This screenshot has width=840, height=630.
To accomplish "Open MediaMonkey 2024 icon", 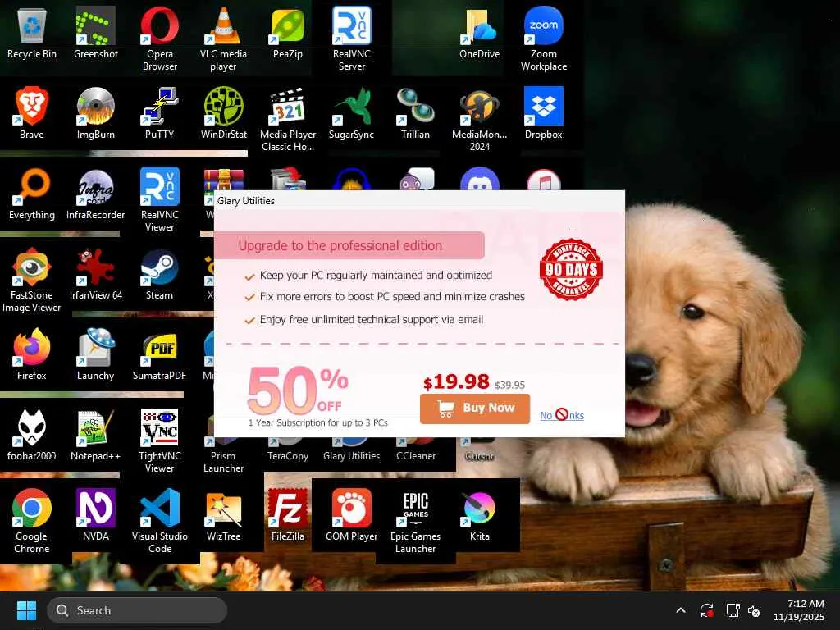I will (479, 118).
